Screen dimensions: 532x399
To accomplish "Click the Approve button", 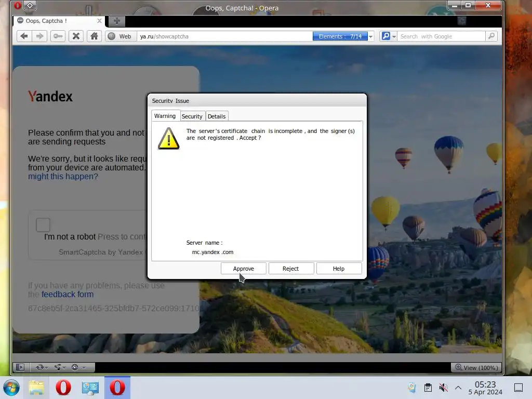I will click(x=244, y=269).
